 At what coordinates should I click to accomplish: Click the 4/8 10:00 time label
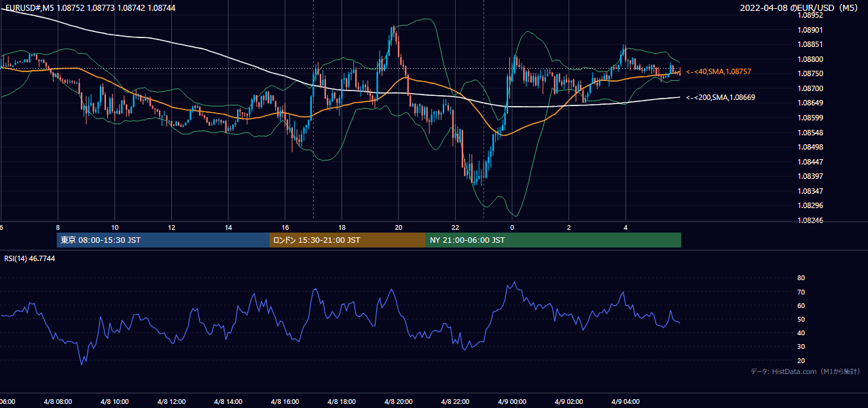pyautogui.click(x=114, y=401)
